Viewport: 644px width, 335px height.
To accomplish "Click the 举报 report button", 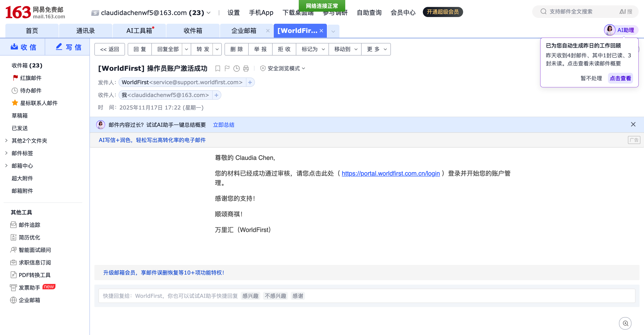I will pos(260,49).
